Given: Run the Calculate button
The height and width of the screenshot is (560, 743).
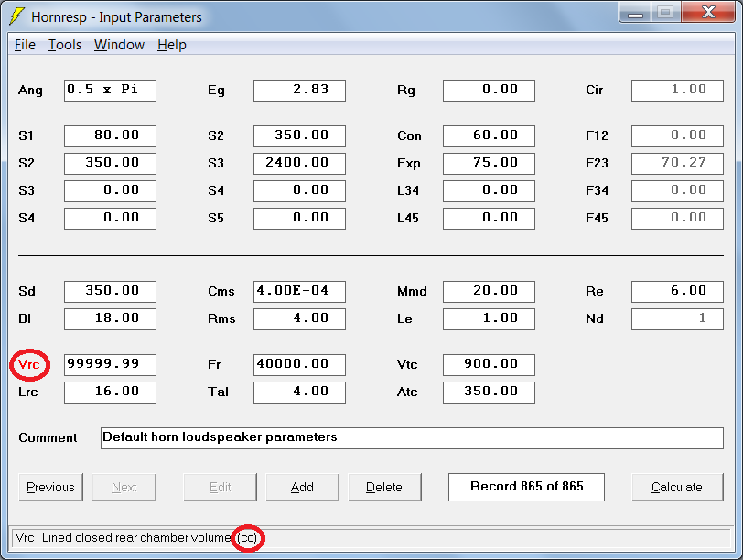Looking at the screenshot, I should [677, 487].
